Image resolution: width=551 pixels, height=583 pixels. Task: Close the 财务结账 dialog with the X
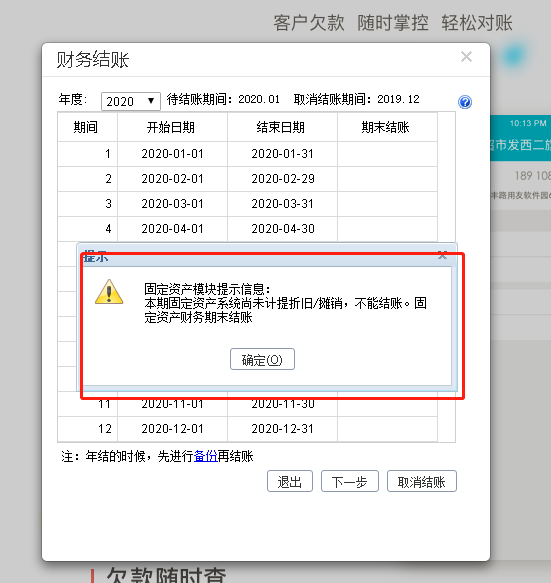click(x=466, y=57)
